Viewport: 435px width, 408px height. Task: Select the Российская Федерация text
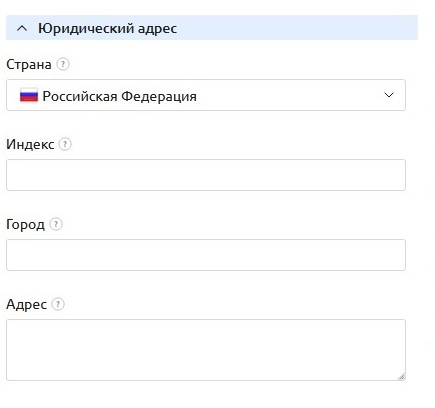coord(120,96)
